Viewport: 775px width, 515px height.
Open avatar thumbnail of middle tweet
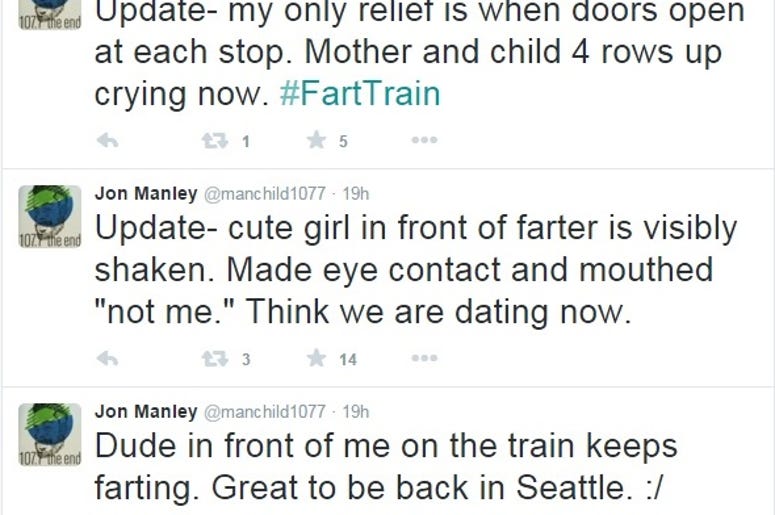click(50, 216)
